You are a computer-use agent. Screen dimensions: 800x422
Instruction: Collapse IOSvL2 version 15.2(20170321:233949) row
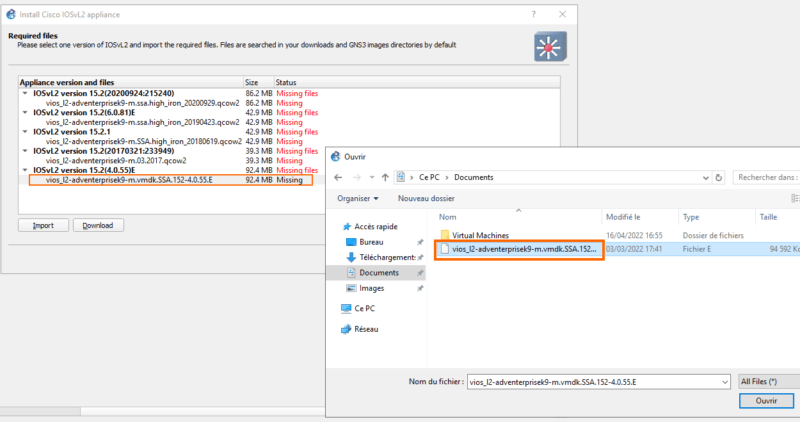(25, 151)
